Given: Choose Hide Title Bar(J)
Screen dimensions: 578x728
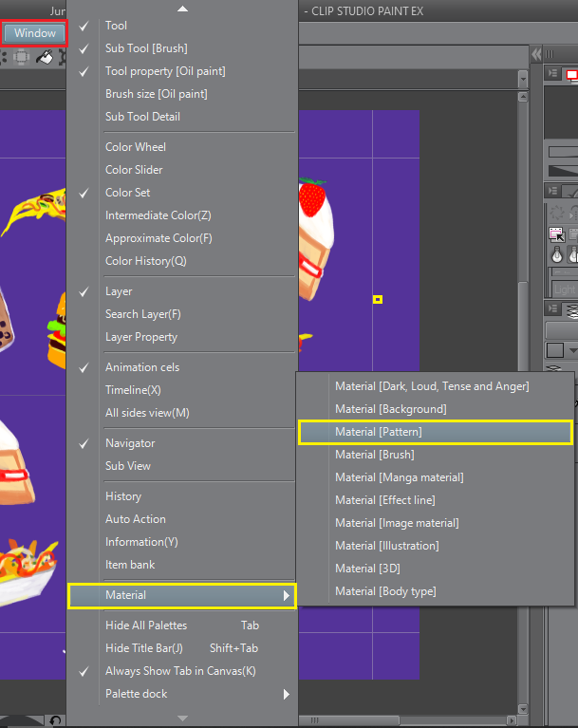Looking at the screenshot, I should [x=181, y=648].
